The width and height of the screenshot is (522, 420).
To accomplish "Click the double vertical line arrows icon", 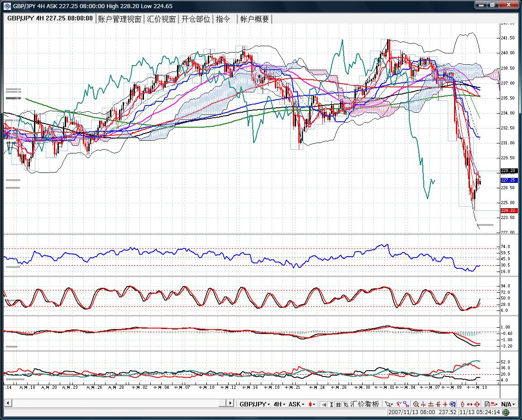I will pos(438,404).
